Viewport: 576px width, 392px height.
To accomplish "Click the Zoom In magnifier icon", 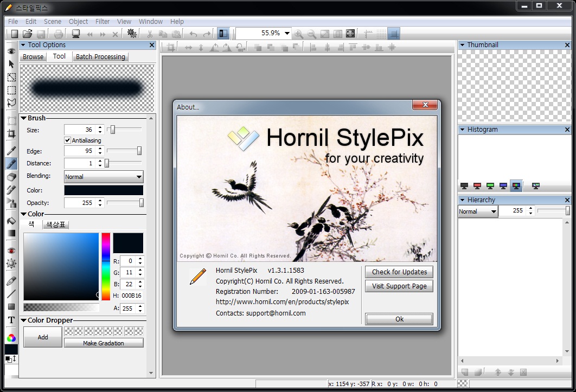I will pos(298,34).
